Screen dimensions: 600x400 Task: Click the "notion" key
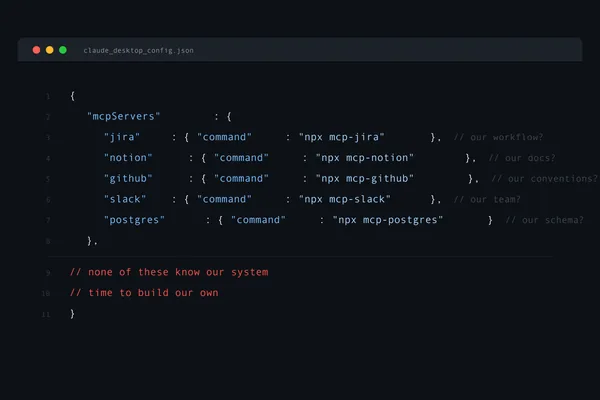(x=128, y=158)
